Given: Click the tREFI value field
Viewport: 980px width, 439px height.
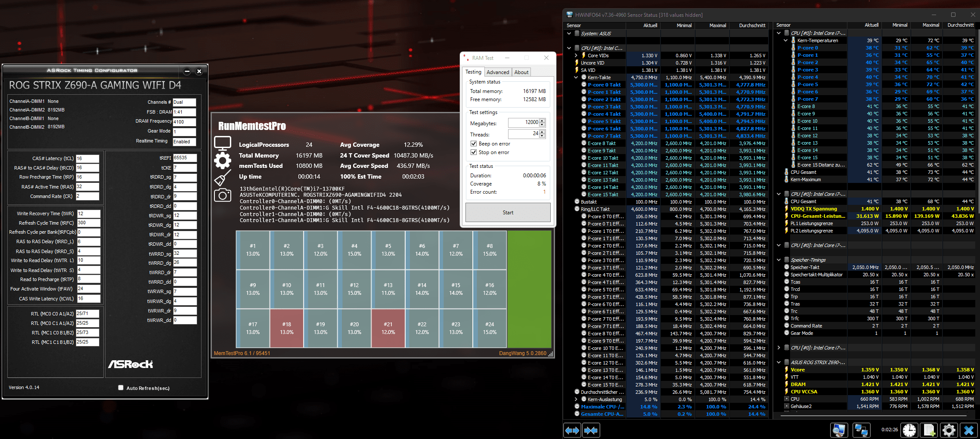Looking at the screenshot, I should coord(185,158).
